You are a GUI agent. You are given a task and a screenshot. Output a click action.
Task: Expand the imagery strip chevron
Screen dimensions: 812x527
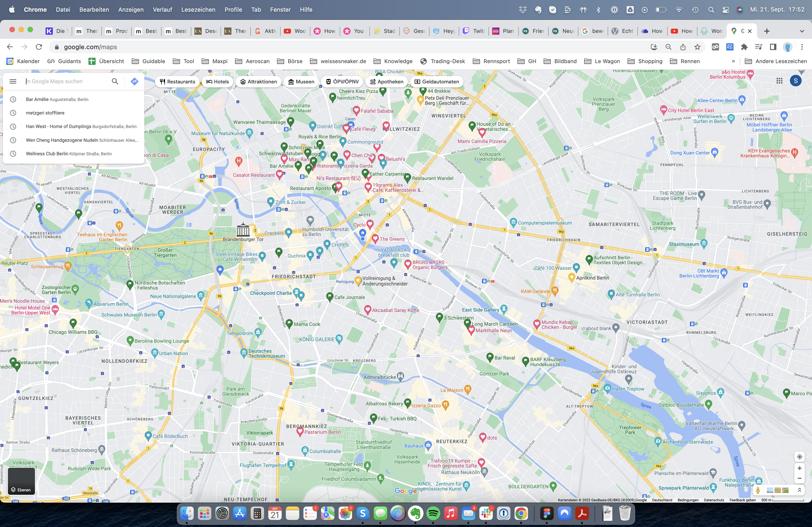coord(799,490)
